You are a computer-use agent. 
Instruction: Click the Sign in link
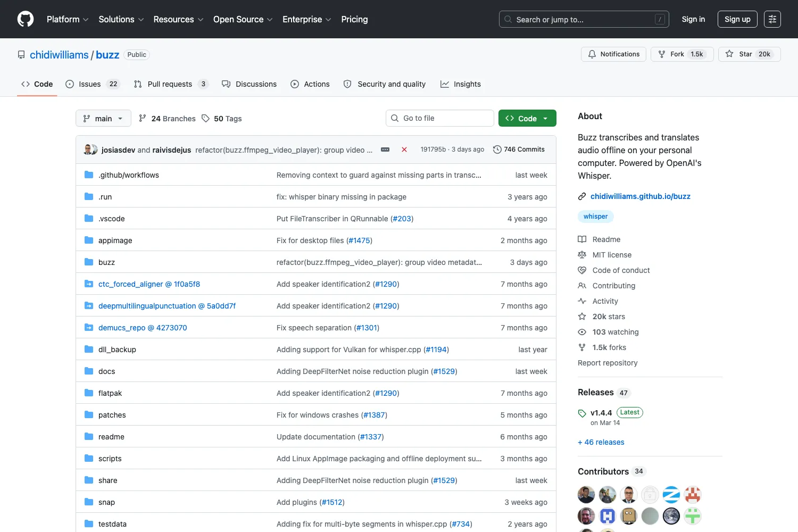pyautogui.click(x=693, y=19)
